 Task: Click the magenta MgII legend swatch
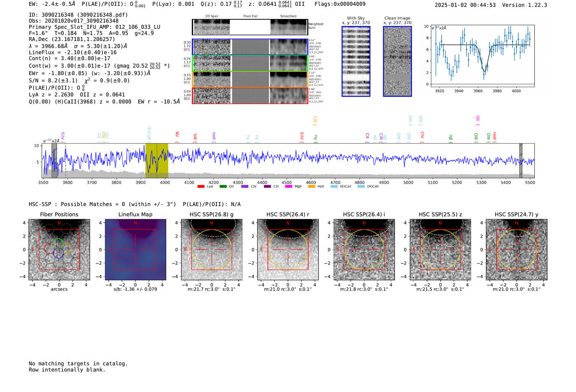coord(288,186)
